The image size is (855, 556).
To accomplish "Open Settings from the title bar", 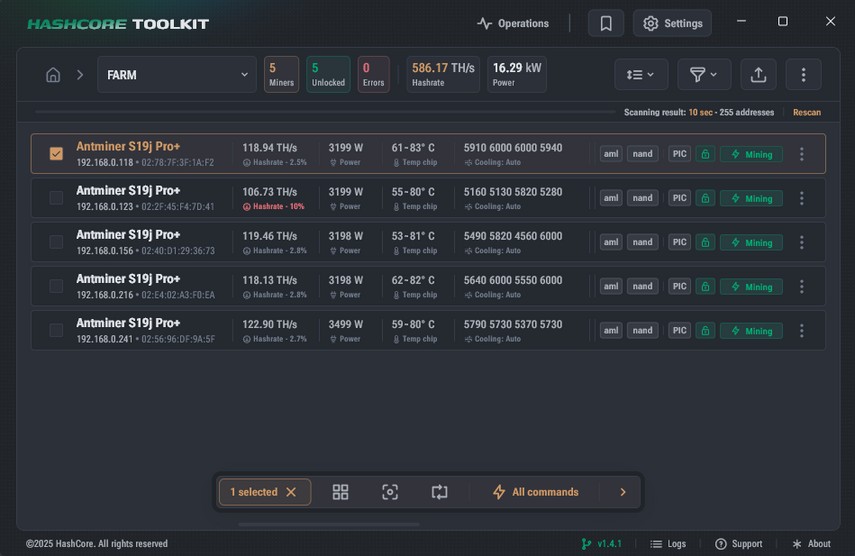I will (x=672, y=23).
